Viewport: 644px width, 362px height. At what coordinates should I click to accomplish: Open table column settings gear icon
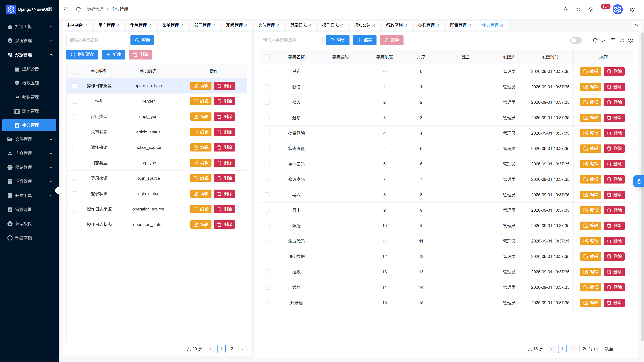[x=631, y=40]
